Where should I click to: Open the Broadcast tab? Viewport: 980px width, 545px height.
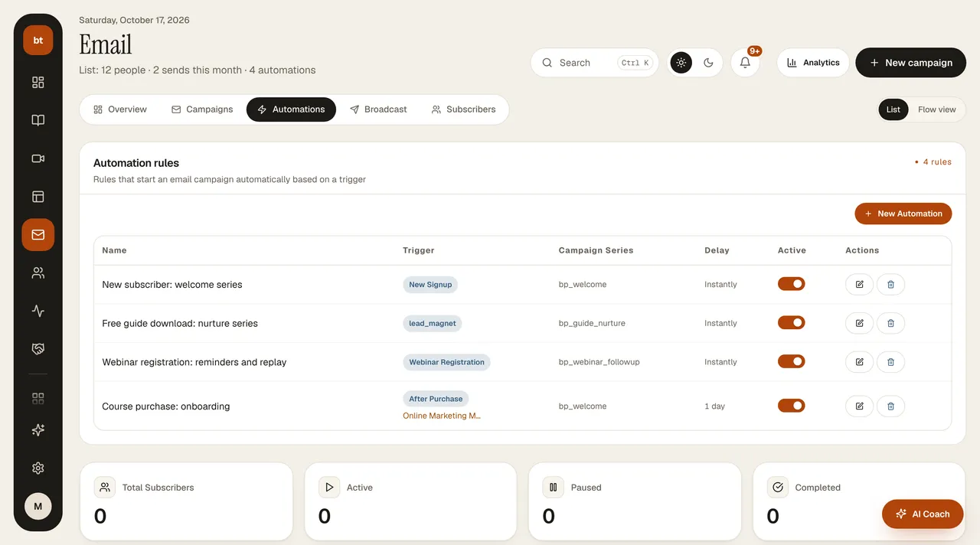pyautogui.click(x=378, y=109)
